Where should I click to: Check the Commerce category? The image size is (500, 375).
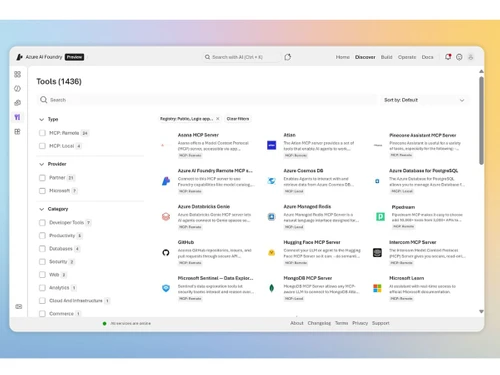click(42, 314)
